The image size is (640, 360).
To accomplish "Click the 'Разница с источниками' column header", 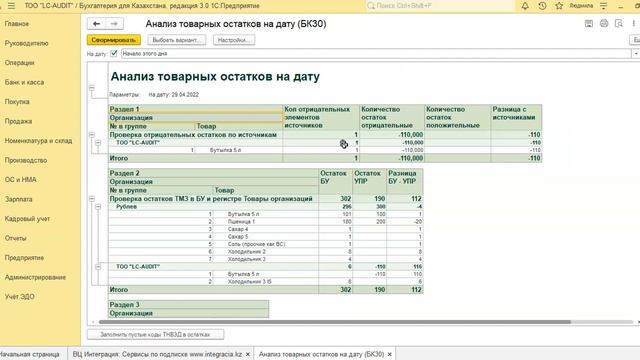I will [516, 117].
